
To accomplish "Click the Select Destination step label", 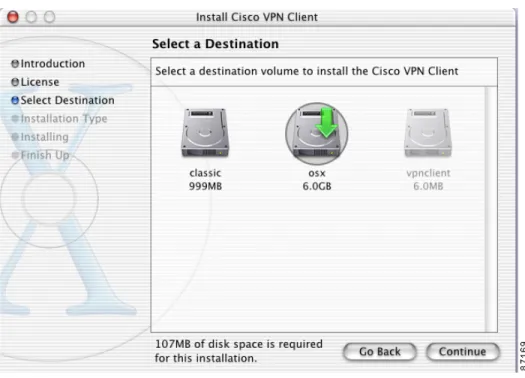I will (68, 100).
